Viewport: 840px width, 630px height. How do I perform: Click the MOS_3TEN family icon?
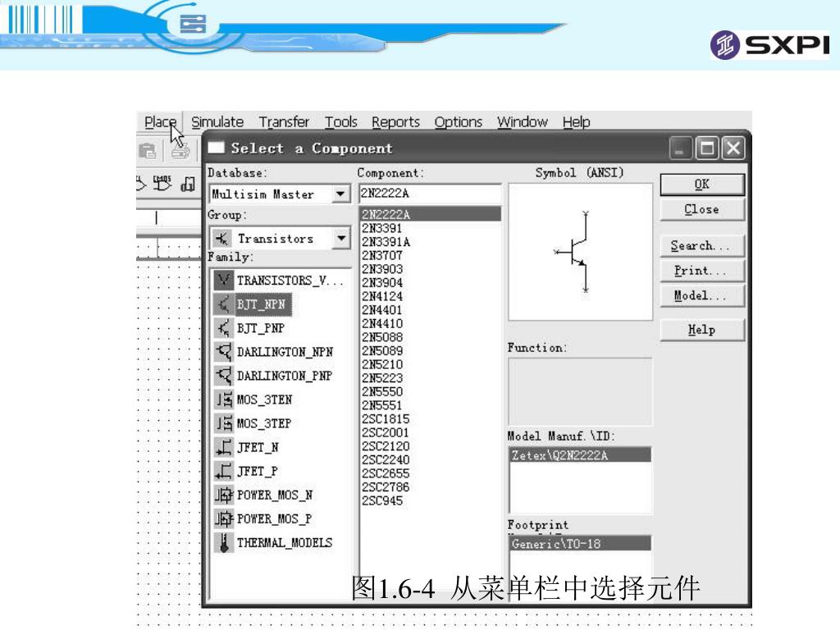223,399
